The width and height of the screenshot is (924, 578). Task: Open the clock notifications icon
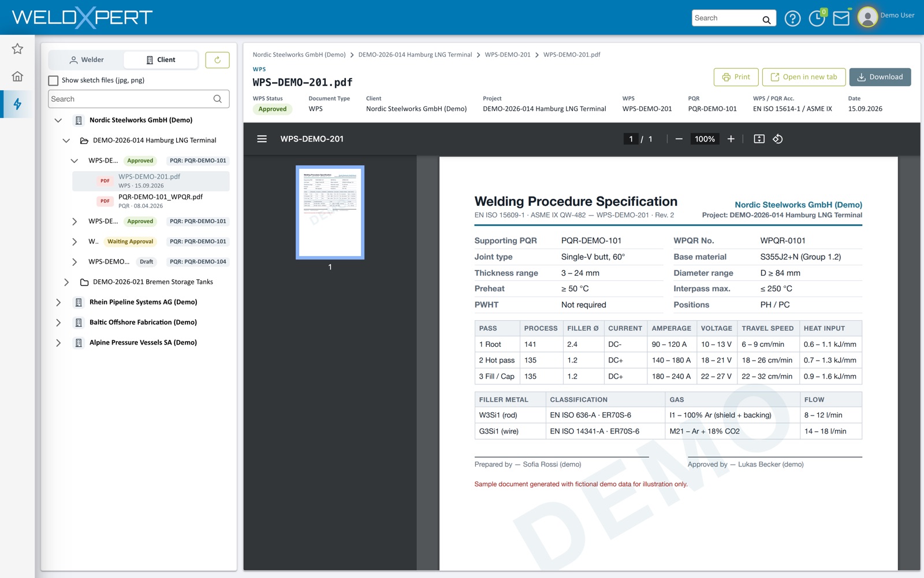tap(817, 18)
